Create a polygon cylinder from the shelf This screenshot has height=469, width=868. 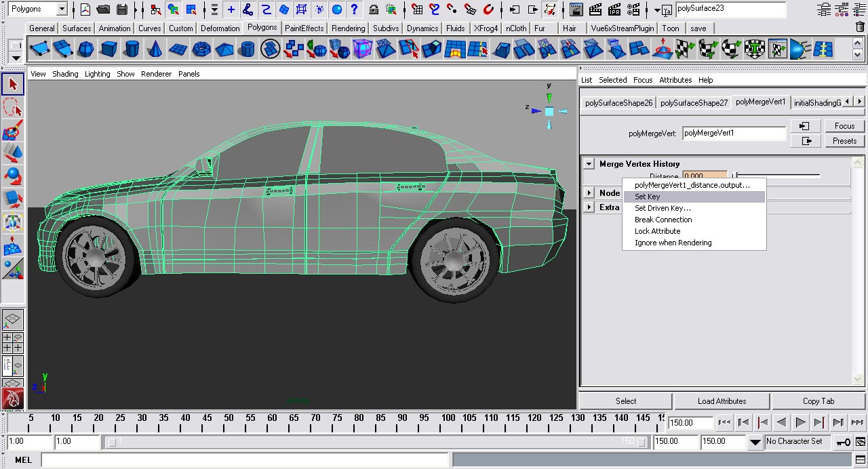click(132, 49)
